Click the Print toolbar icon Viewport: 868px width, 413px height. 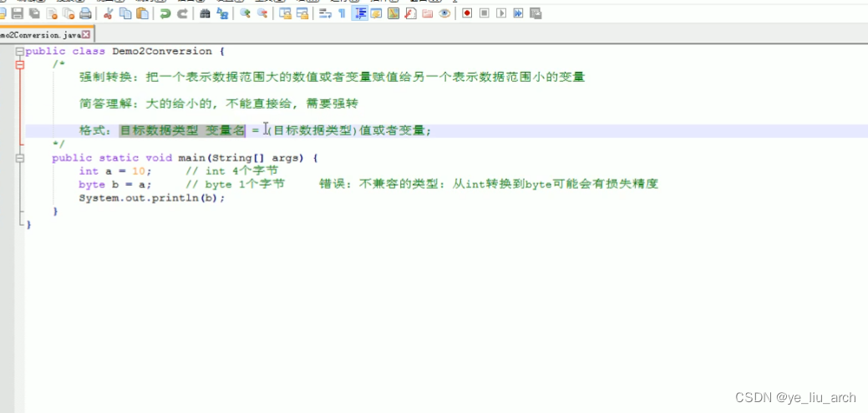[x=85, y=13]
